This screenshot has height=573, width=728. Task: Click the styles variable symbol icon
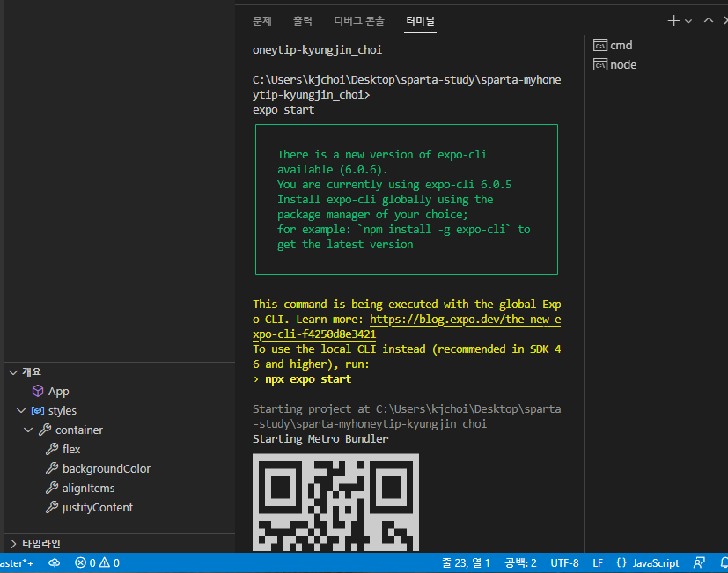click(38, 410)
